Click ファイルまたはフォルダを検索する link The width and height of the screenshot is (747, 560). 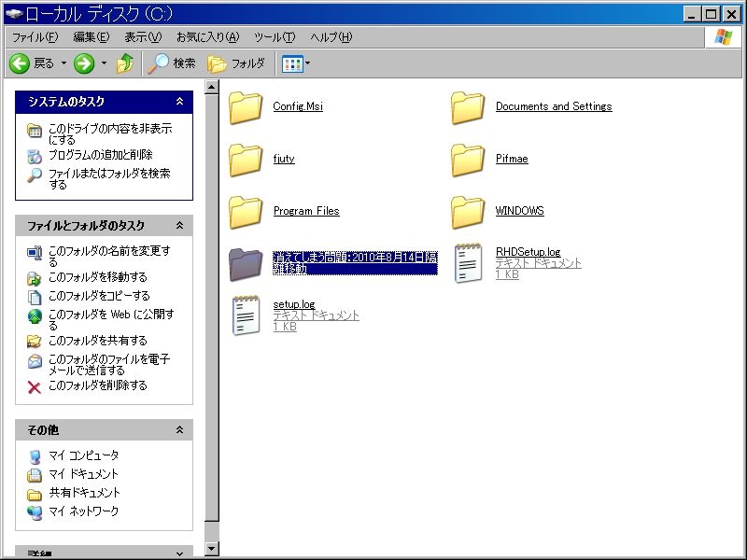pos(109,178)
